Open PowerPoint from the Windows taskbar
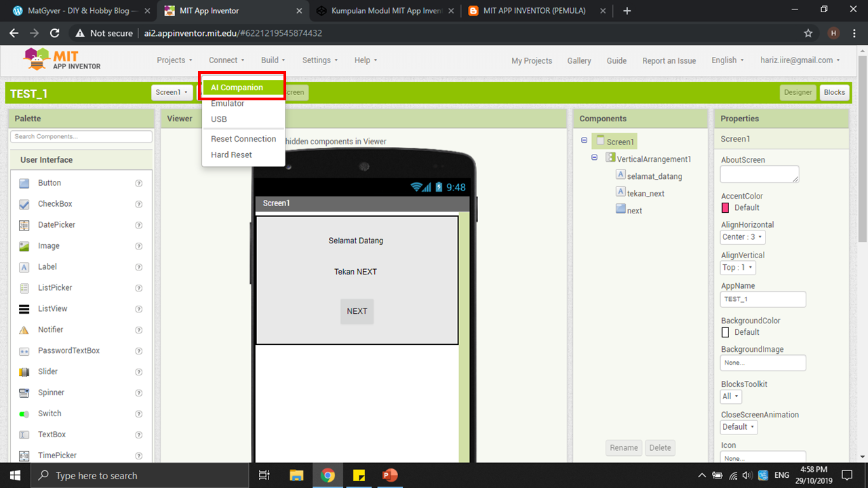The width and height of the screenshot is (868, 488). pos(389,475)
